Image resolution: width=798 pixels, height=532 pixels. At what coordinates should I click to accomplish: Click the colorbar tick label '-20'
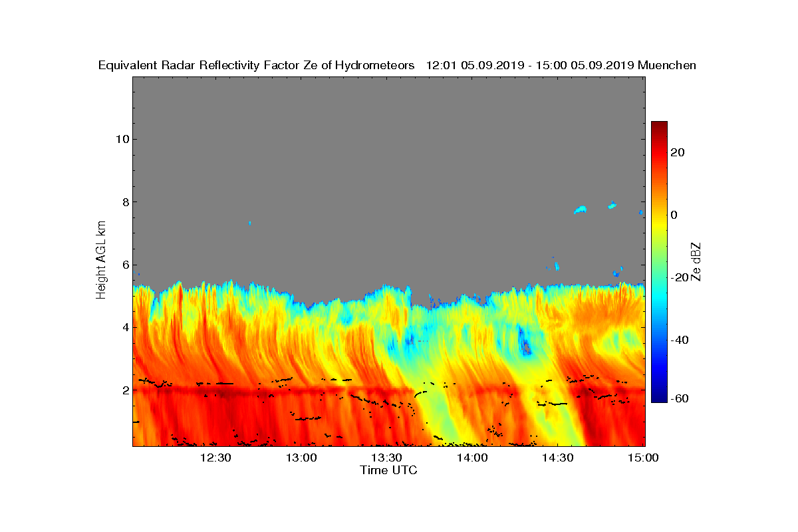pos(680,277)
